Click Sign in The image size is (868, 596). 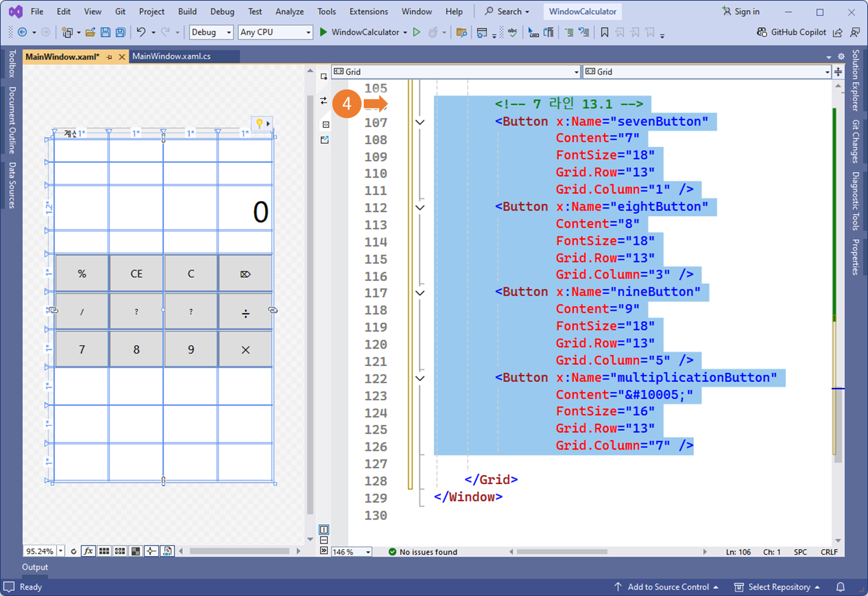point(741,11)
